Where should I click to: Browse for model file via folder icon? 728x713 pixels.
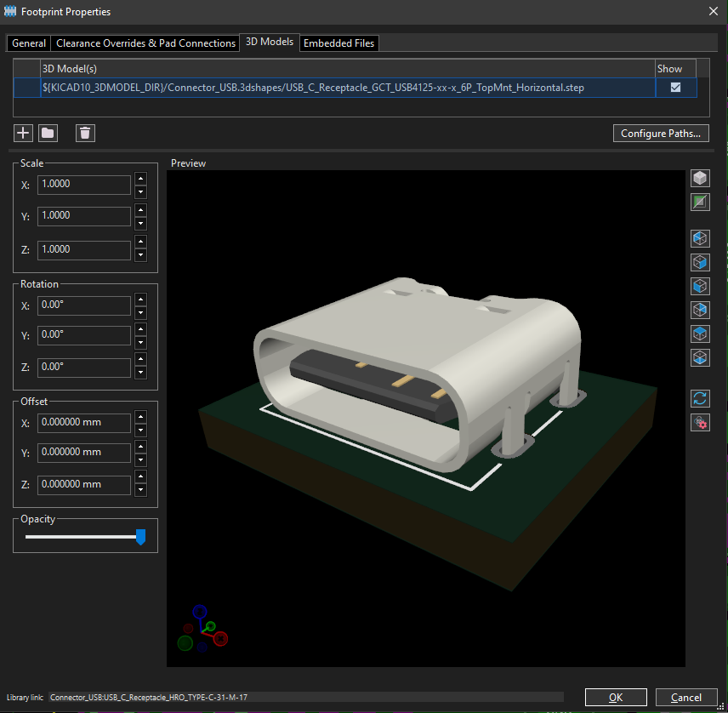48,134
